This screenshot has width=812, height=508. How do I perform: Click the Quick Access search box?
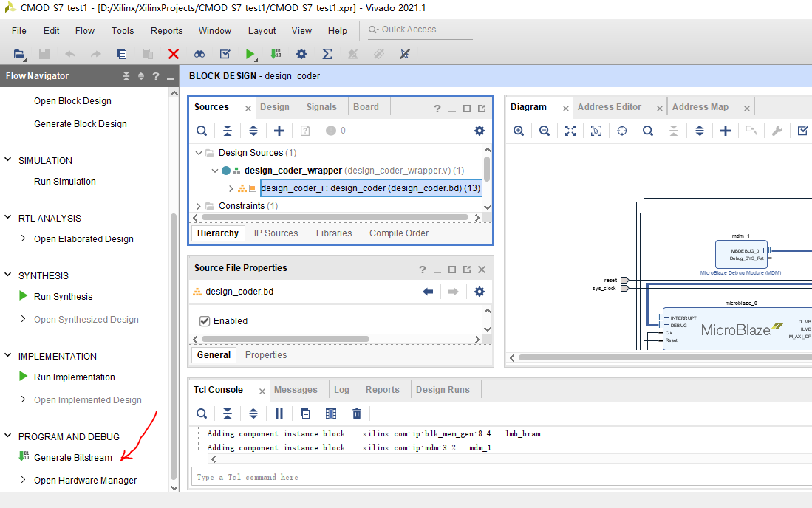click(421, 30)
